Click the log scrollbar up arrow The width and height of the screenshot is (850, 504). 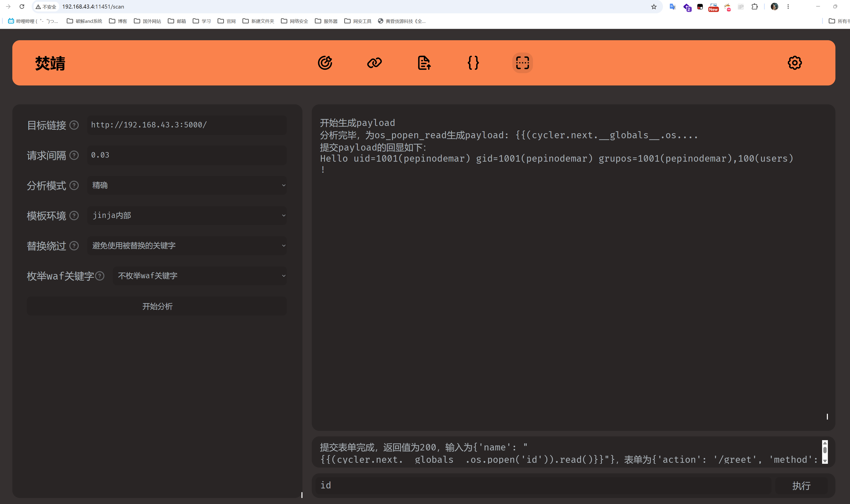(x=825, y=443)
